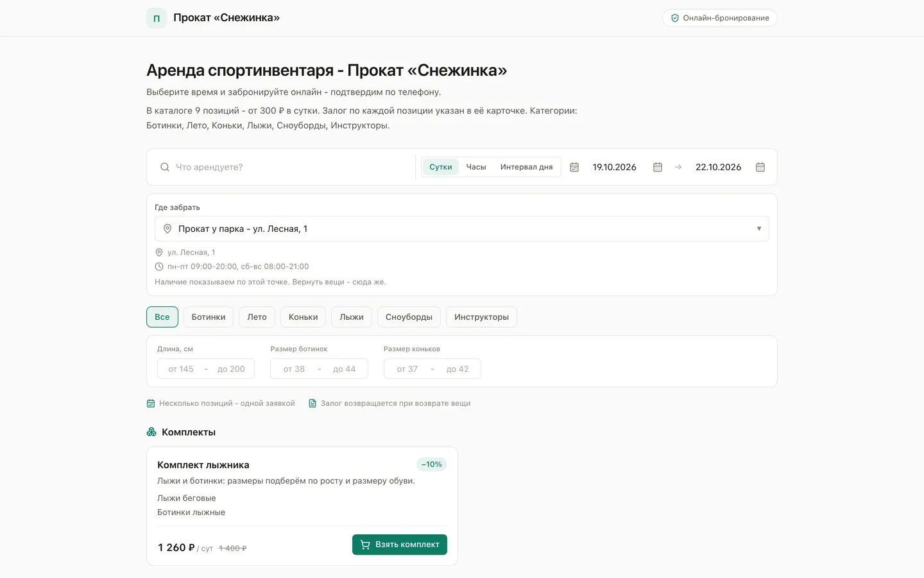Click Размер ботинок field от 38

pyautogui.click(x=294, y=369)
